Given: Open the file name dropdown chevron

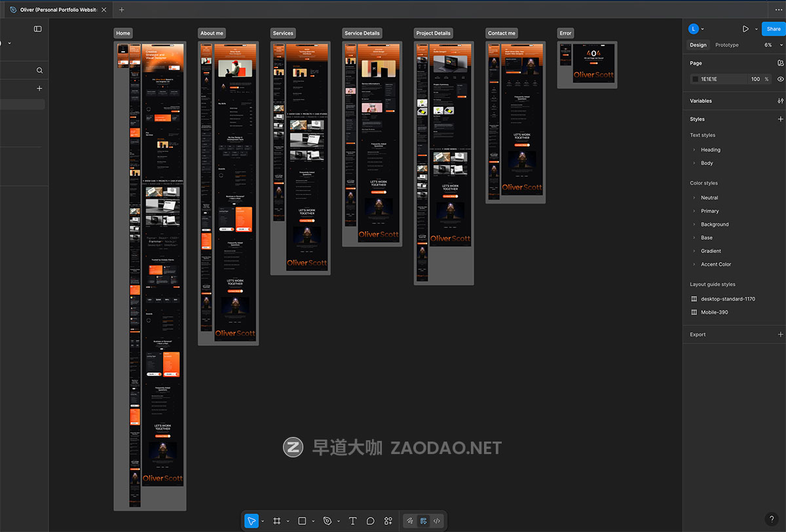Looking at the screenshot, I should click(9, 43).
